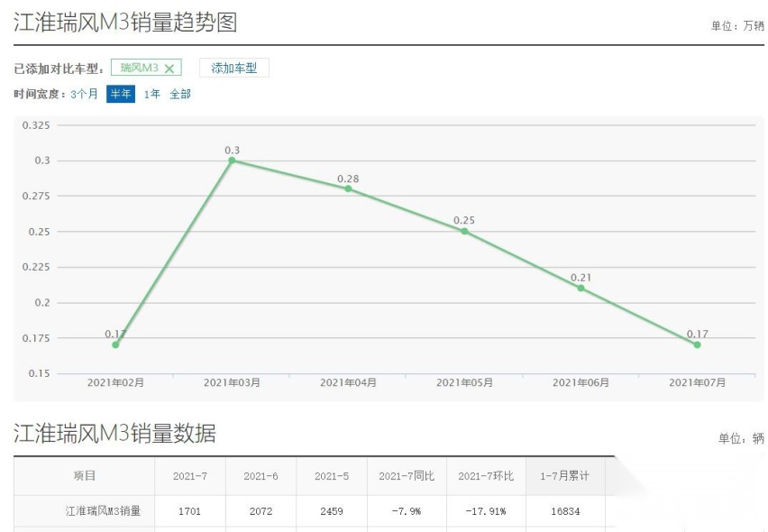Image resolution: width=768 pixels, height=532 pixels.
Task: Click the 2021-7同比 column header
Action: point(407,476)
